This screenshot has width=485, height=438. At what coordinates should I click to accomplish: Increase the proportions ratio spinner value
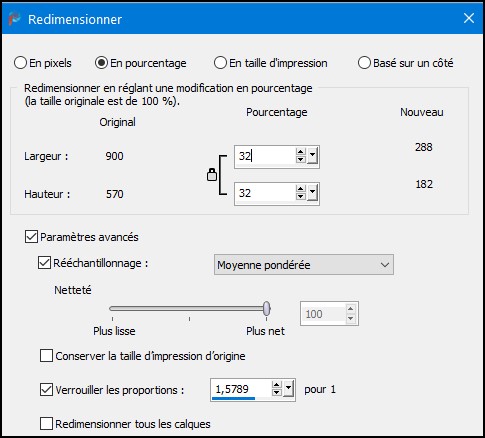click(276, 385)
